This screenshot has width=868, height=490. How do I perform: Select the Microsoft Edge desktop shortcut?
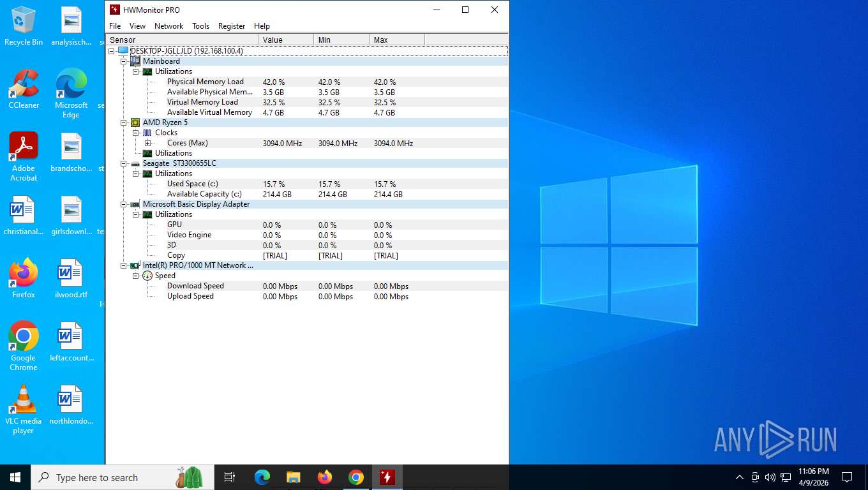coord(71,94)
